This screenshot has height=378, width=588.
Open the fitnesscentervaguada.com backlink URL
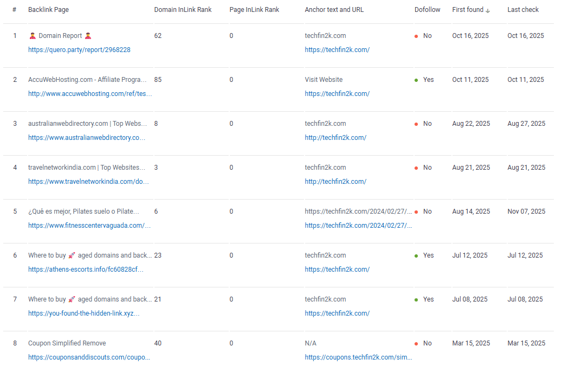pyautogui.click(x=89, y=225)
